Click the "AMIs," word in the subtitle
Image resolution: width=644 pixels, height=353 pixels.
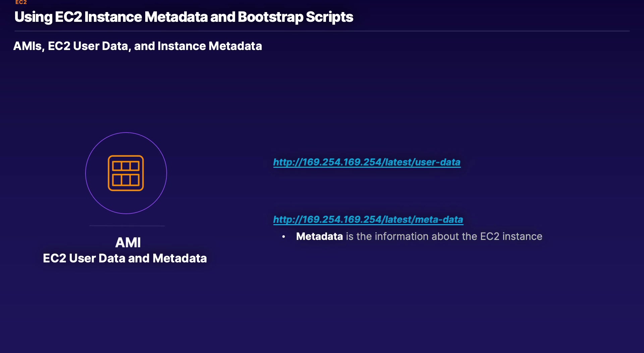(x=29, y=46)
